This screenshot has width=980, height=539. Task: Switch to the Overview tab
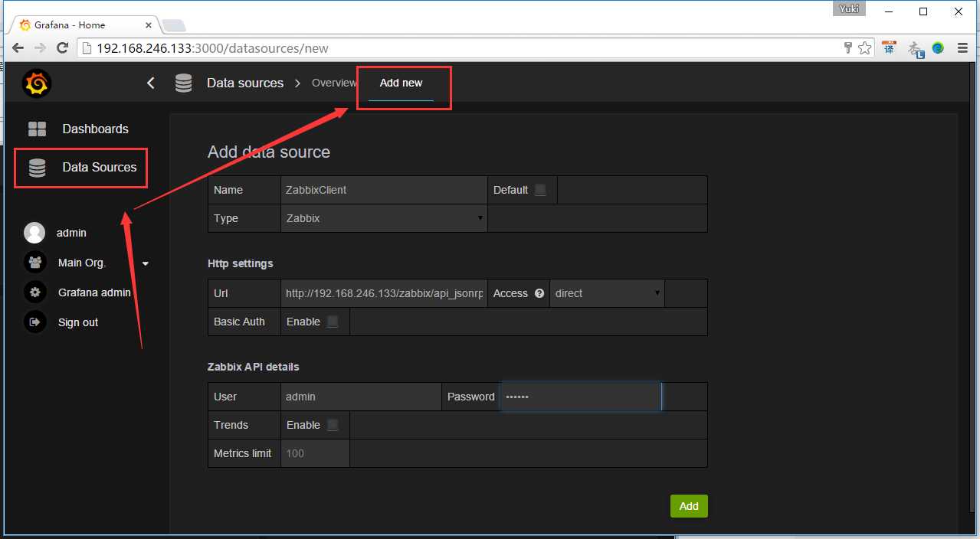click(x=334, y=83)
